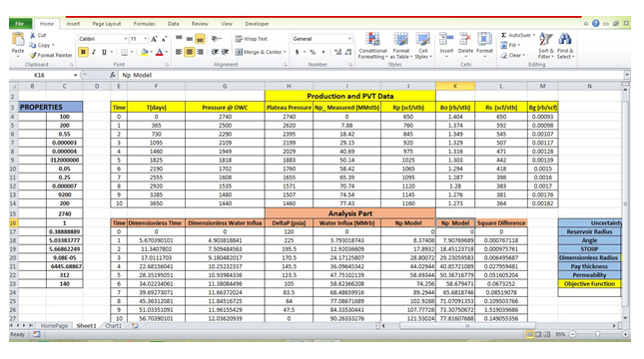Switch to the Data tab
The width and height of the screenshot is (644, 359).
coord(174,24)
